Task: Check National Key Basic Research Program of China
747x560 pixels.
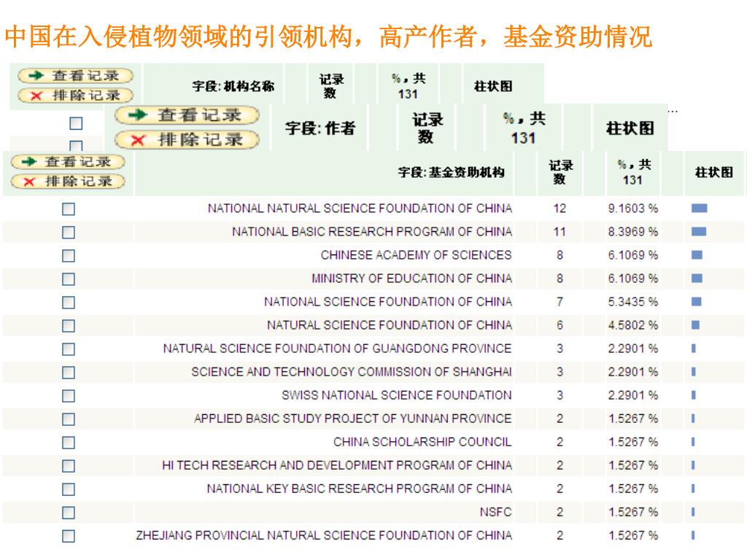Action: (69, 489)
